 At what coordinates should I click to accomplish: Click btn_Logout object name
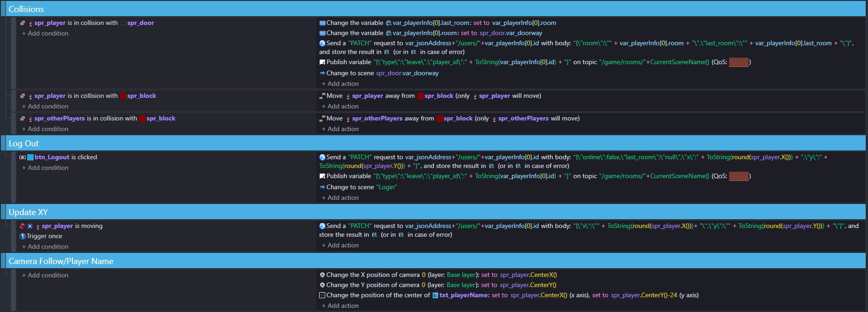pos(52,157)
